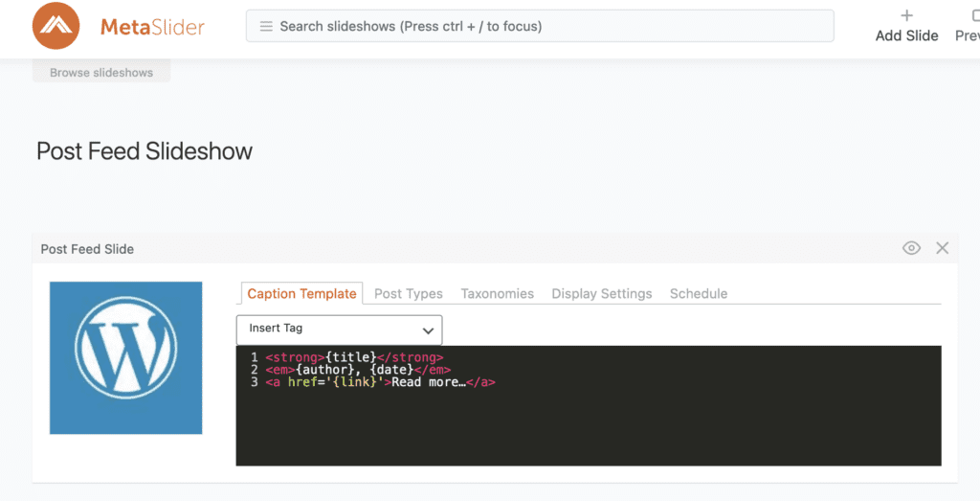Place the cursor on the {title} code line

click(354, 357)
